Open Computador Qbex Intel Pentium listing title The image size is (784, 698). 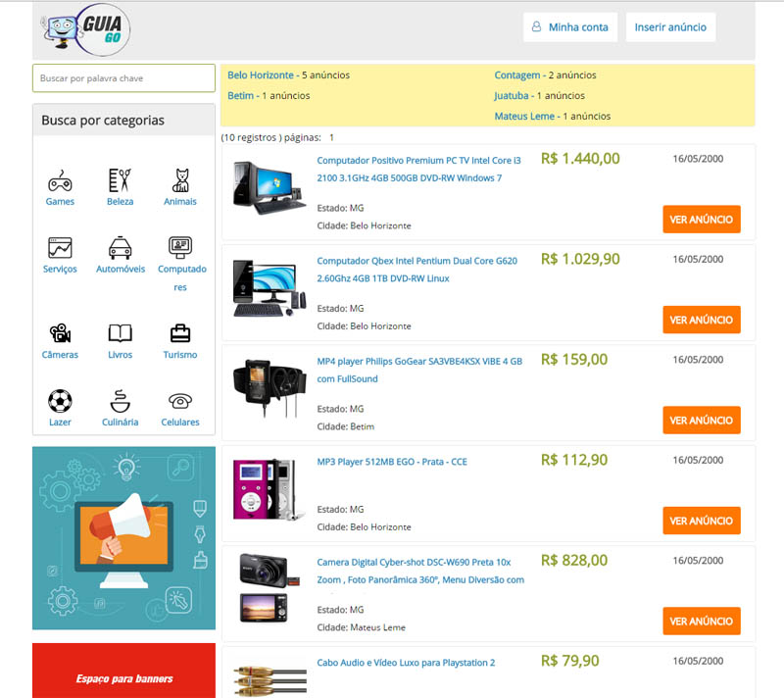417,270
